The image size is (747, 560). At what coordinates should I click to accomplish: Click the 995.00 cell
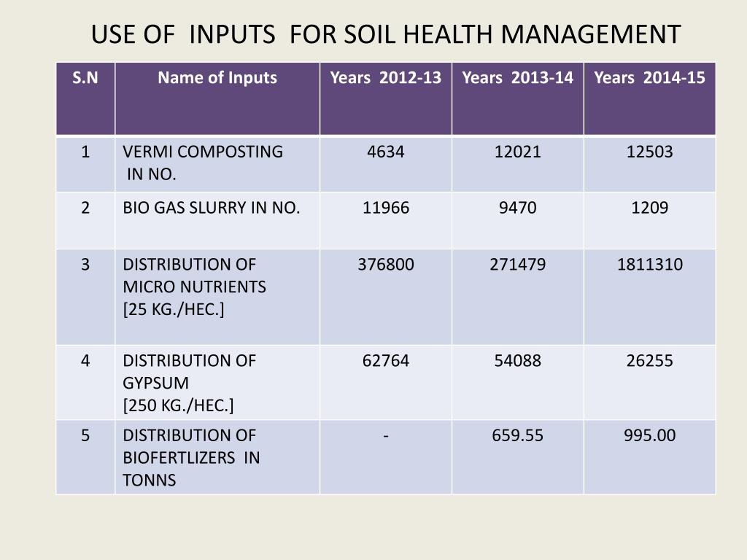pyautogui.click(x=649, y=436)
